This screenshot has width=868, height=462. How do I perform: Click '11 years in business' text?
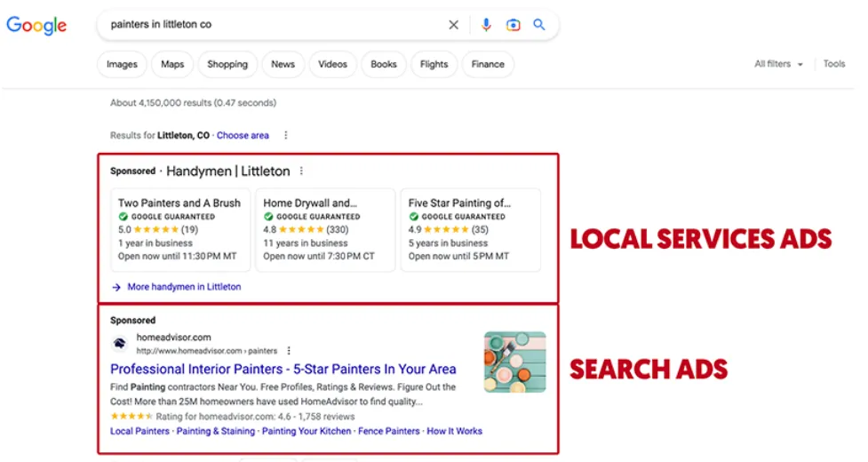point(306,243)
